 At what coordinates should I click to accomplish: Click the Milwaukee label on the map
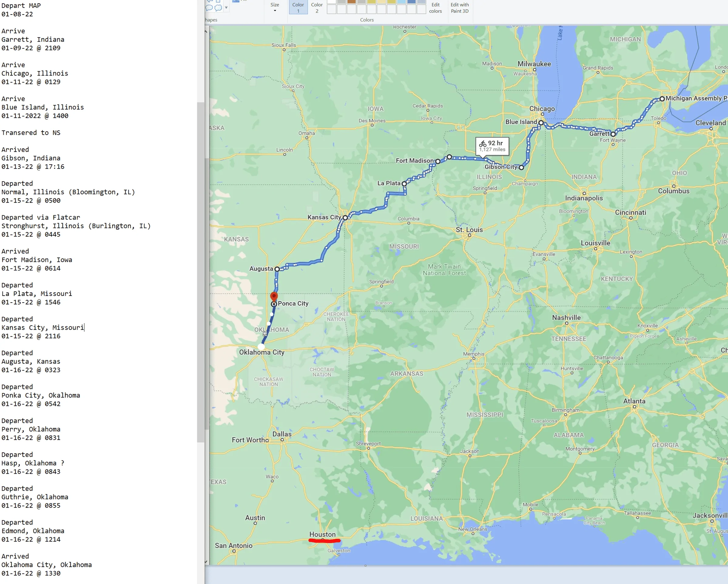[x=534, y=64]
